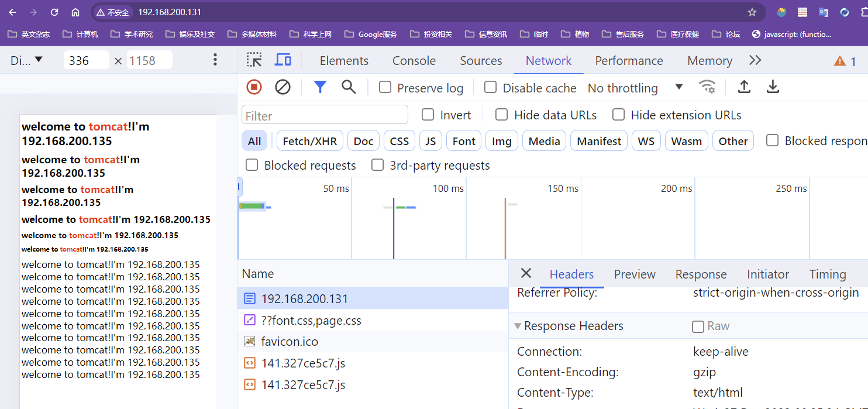Image resolution: width=868 pixels, height=409 pixels.
Task: Clear the network log
Action: (x=283, y=87)
